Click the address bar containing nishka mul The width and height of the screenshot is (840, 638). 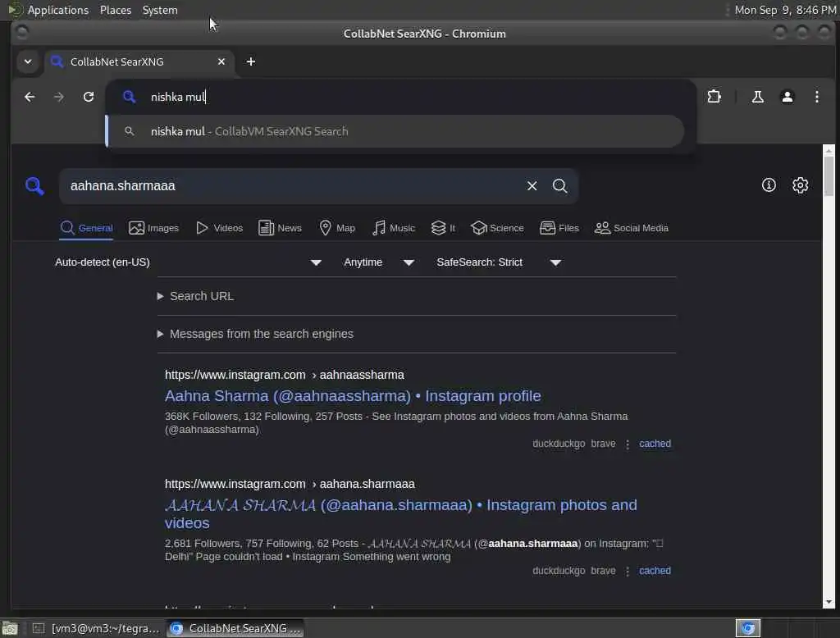[x=402, y=97]
